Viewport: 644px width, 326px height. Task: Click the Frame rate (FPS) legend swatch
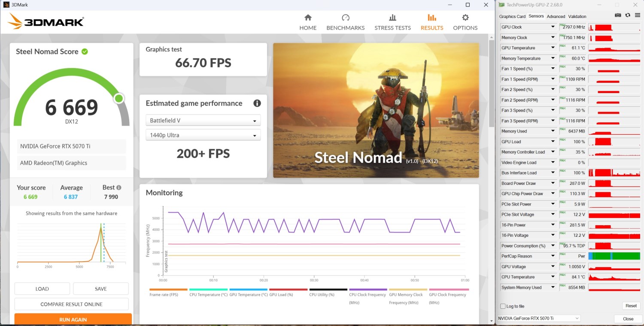(x=168, y=290)
